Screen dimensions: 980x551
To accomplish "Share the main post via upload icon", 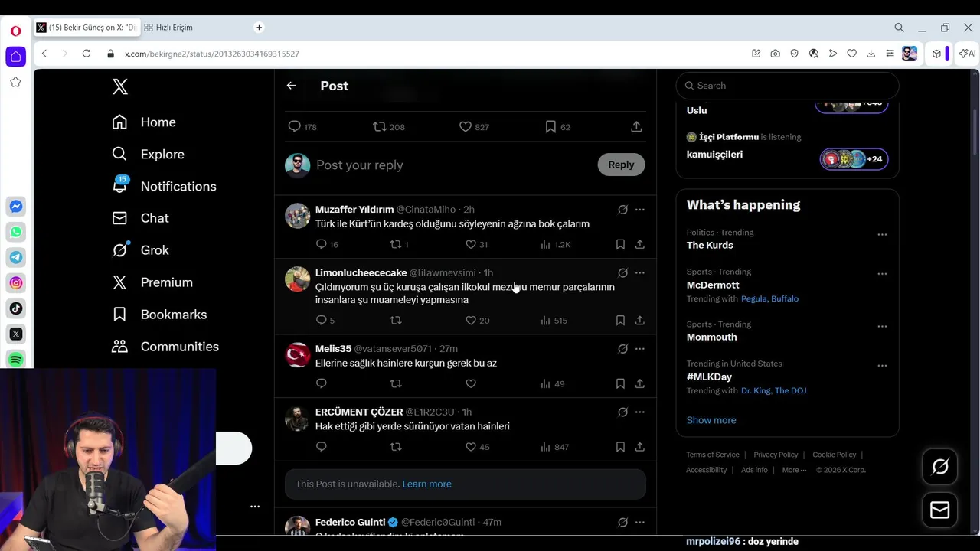I will click(x=636, y=126).
